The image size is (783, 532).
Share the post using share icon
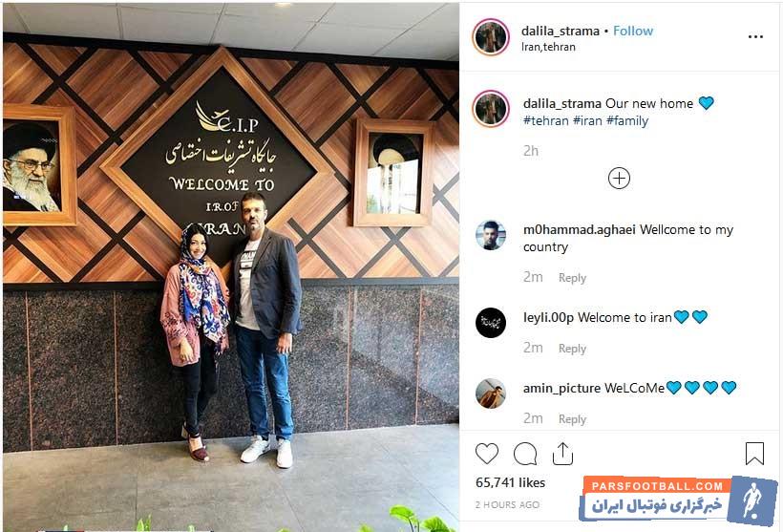pyautogui.click(x=562, y=454)
